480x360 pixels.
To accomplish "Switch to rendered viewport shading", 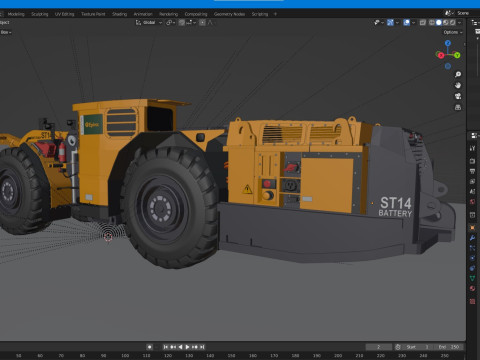I will (453, 23).
